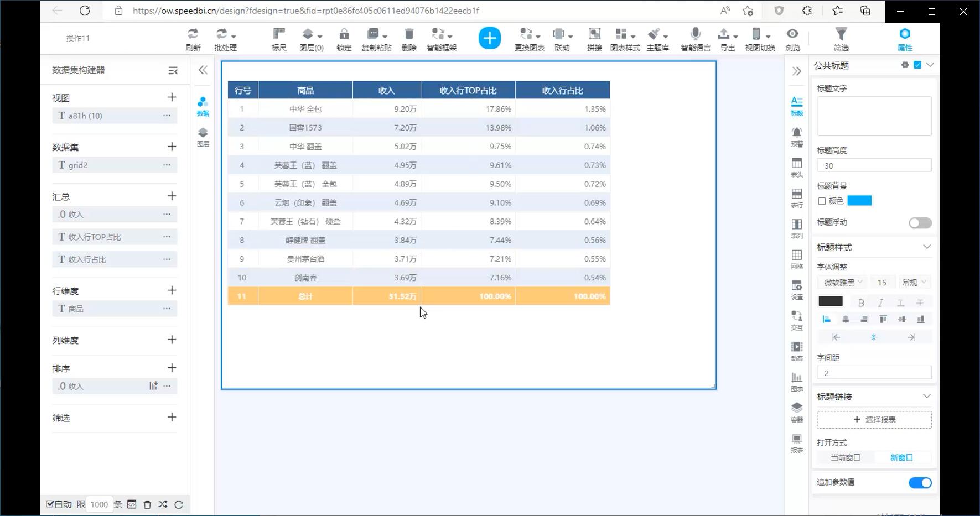Click the 锁定 lock icon
Screen dimensions: 980x516
tap(344, 34)
